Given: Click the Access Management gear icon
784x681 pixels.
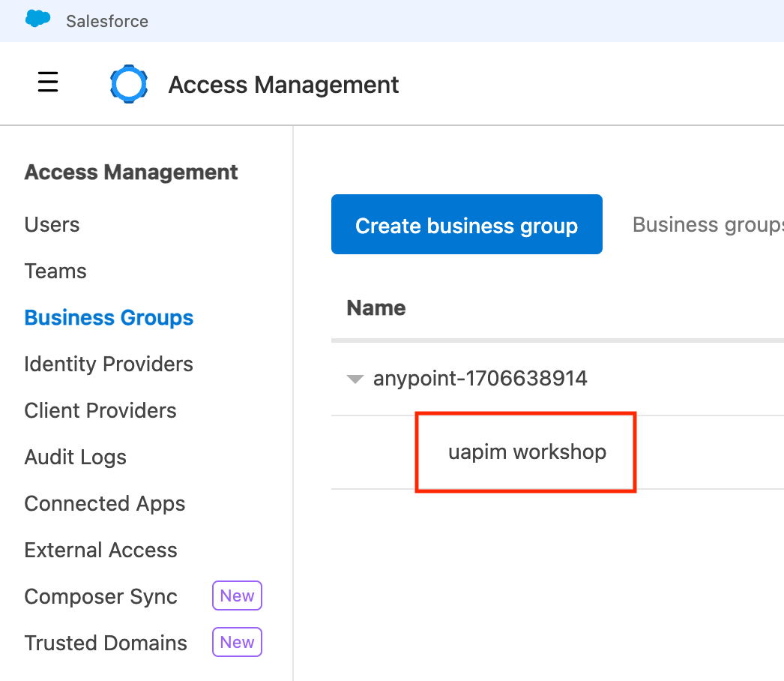Looking at the screenshot, I should click(x=129, y=84).
